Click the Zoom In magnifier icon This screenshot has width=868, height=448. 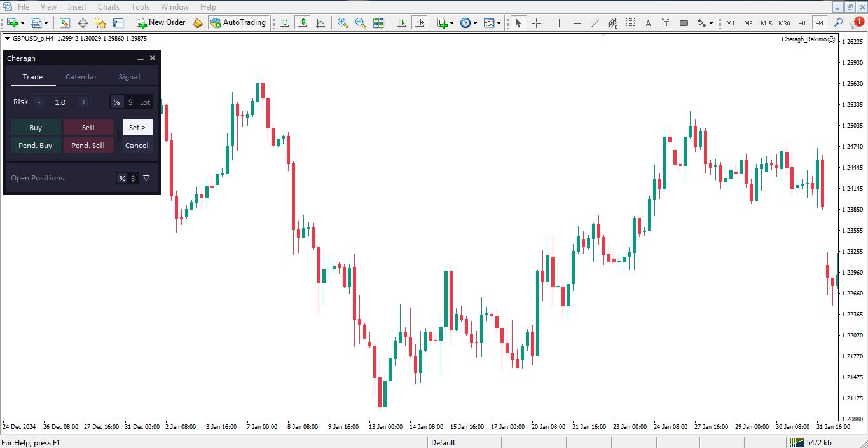343,23
